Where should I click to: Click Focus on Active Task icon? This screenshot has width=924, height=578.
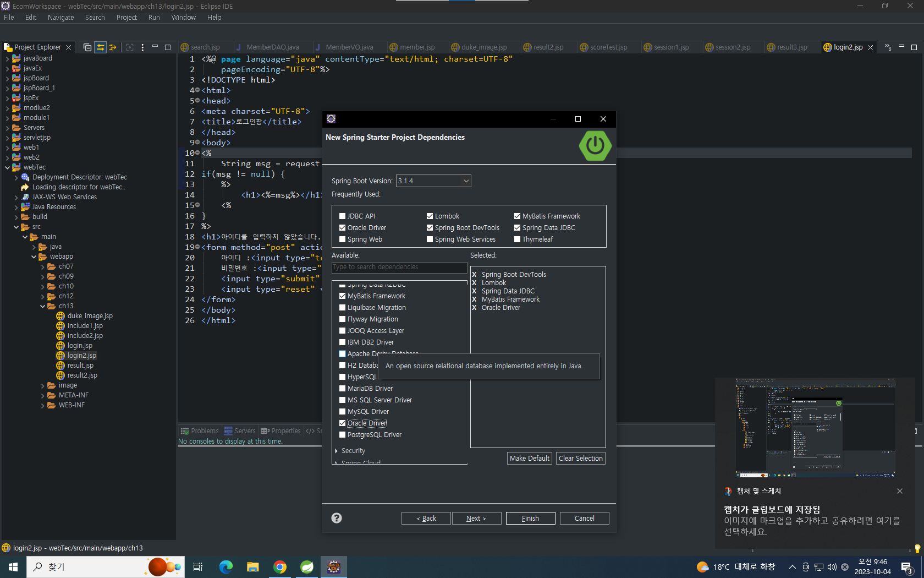tap(130, 47)
